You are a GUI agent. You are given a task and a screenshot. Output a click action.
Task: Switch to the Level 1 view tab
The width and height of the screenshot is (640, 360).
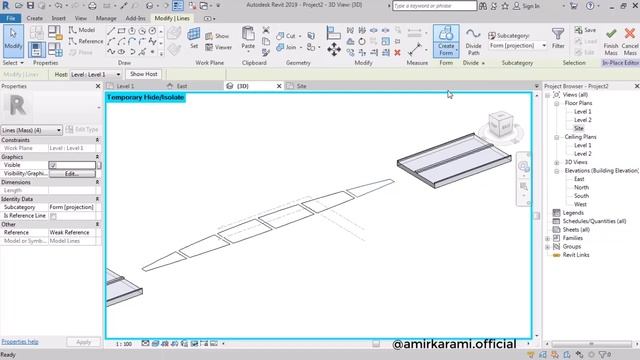pos(124,86)
